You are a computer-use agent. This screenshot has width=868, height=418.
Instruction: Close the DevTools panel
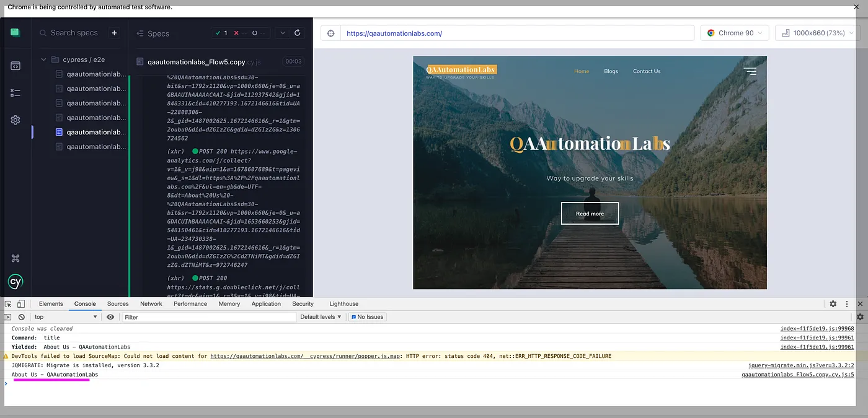pos(860,303)
